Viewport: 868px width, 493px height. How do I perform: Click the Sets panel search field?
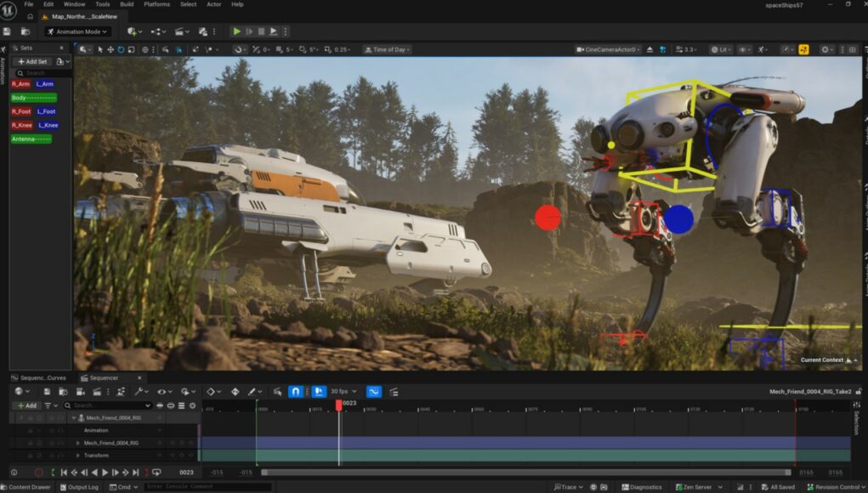(x=43, y=73)
